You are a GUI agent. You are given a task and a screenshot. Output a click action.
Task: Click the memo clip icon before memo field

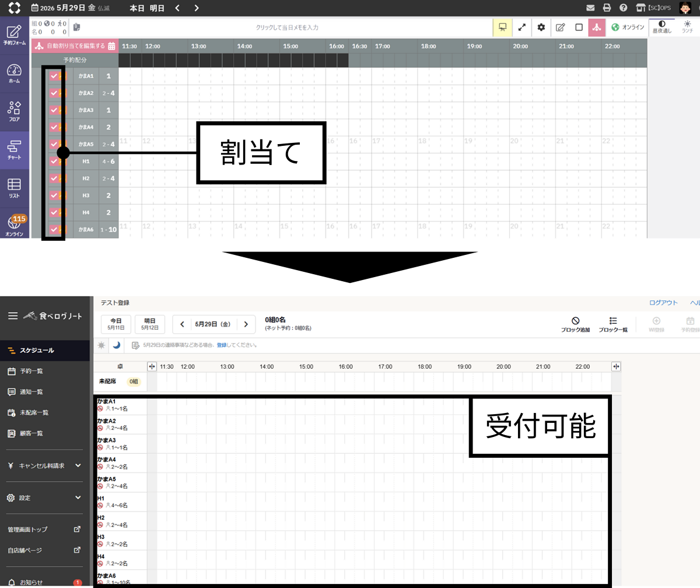[x=76, y=27]
